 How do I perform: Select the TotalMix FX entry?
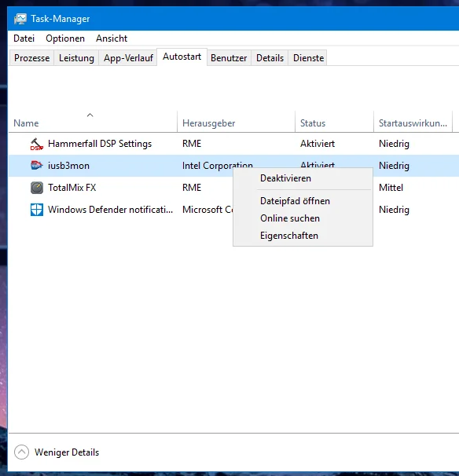[x=72, y=188]
